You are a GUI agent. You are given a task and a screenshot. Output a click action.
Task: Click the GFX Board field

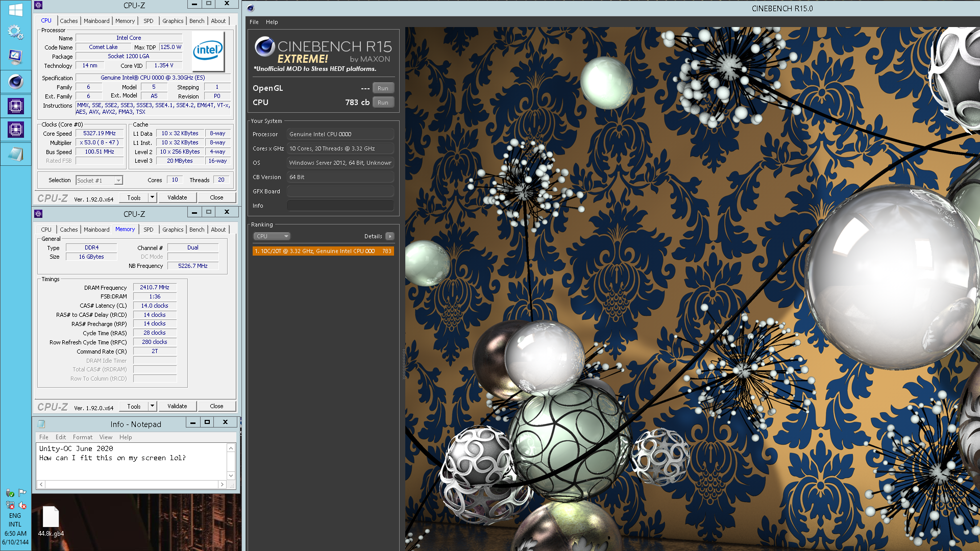[x=340, y=191]
